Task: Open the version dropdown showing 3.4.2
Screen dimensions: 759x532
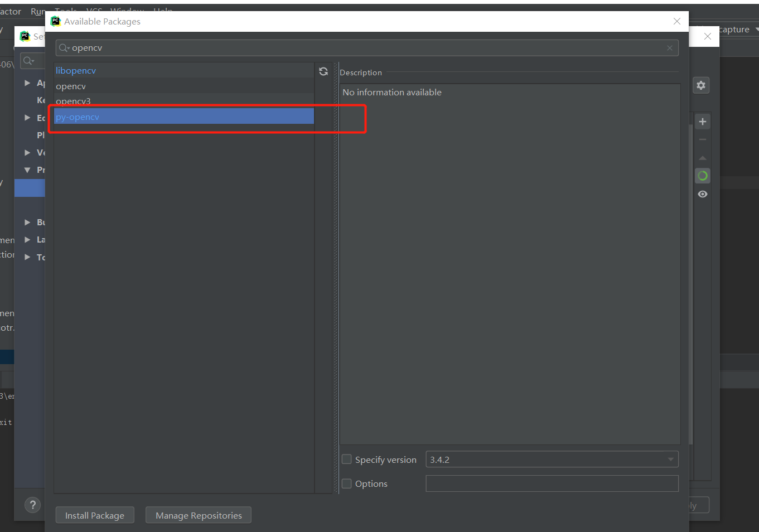Action: coord(552,460)
